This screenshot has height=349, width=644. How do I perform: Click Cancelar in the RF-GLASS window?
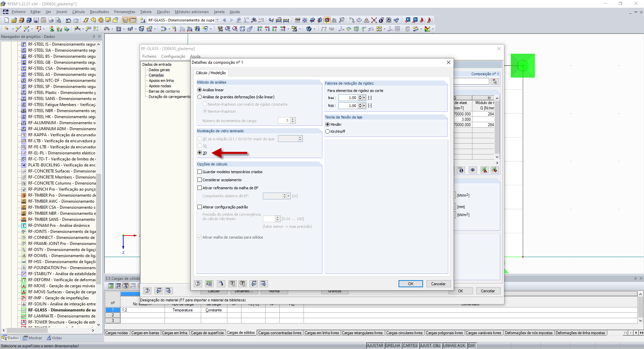pyautogui.click(x=488, y=291)
